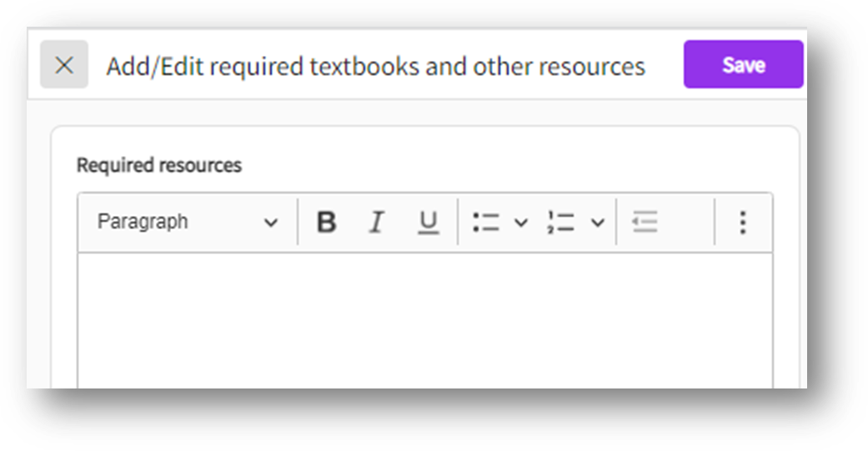Apply italic formatting
Image resolution: width=868 pixels, height=451 pixels.
tap(376, 223)
